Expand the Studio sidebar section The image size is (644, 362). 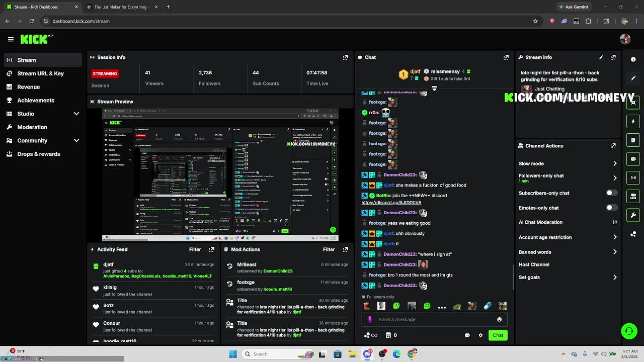coord(76,114)
